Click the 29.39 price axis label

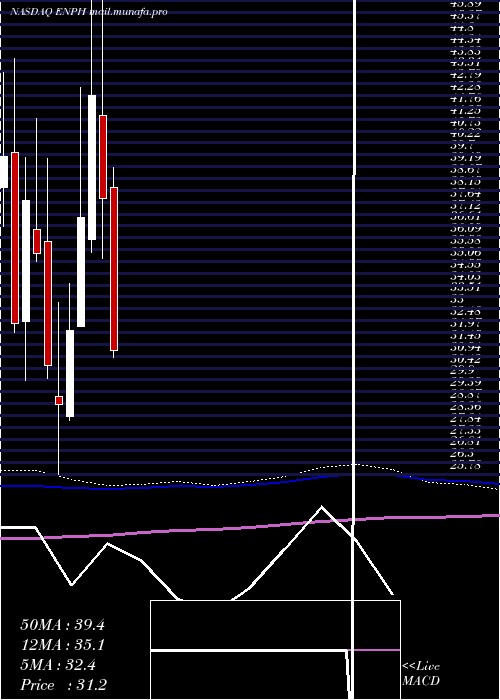(466, 383)
